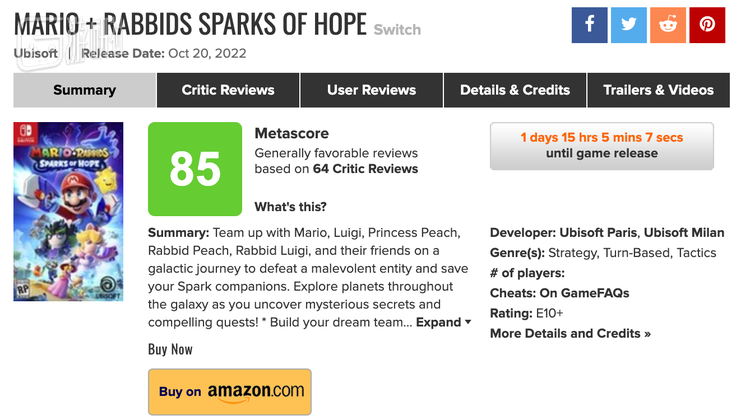Click the Buy on Amazon button

(x=230, y=391)
